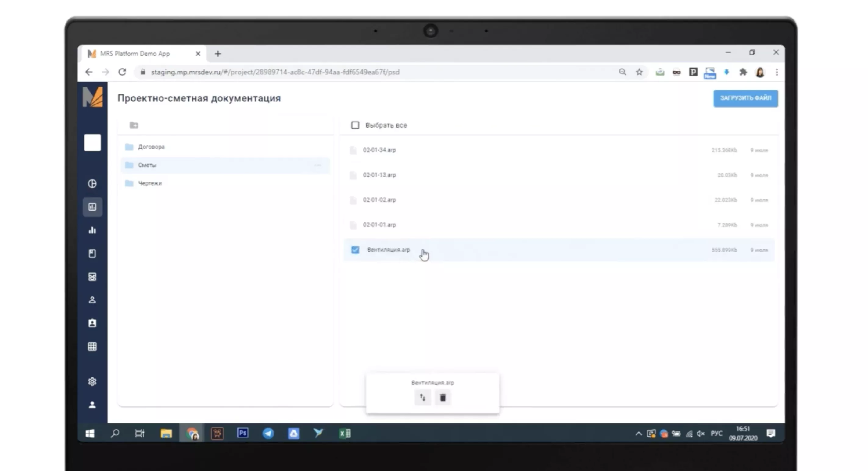Open the Договора folder
Viewport: 868px width, 471px height.
pos(151,147)
